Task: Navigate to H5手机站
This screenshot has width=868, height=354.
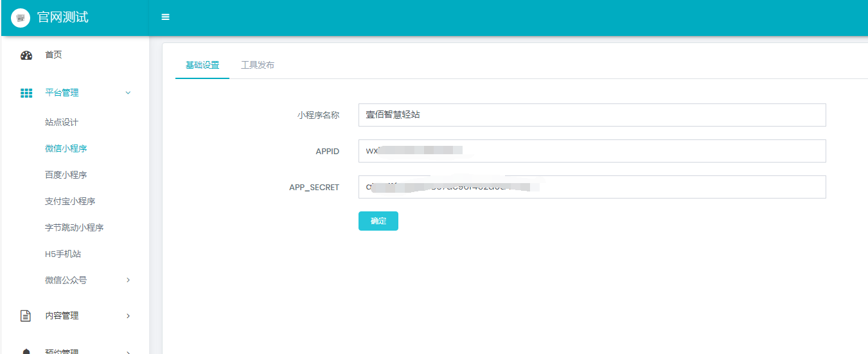Action: click(x=63, y=254)
